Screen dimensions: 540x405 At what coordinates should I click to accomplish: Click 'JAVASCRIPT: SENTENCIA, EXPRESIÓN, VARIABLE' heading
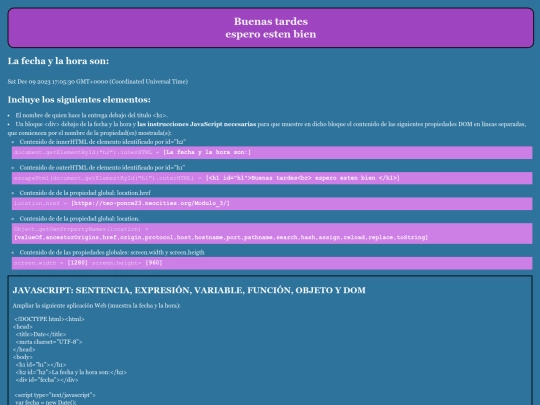(x=189, y=290)
